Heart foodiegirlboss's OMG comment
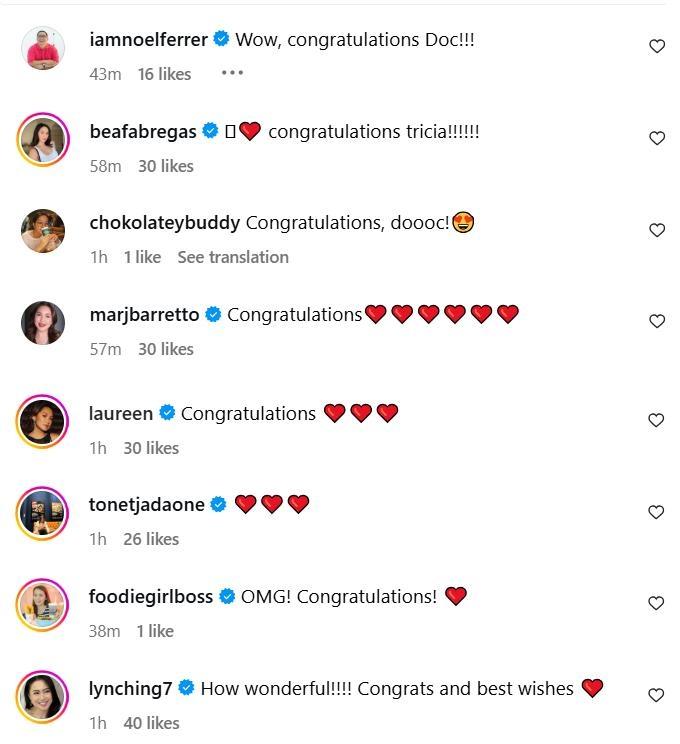The image size is (680, 744). (657, 603)
